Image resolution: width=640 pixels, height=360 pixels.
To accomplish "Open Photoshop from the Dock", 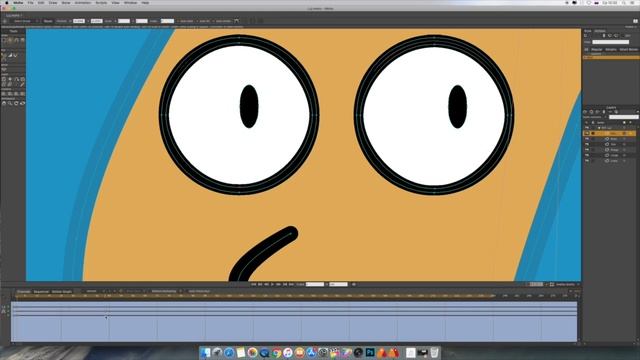I will pos(370,353).
